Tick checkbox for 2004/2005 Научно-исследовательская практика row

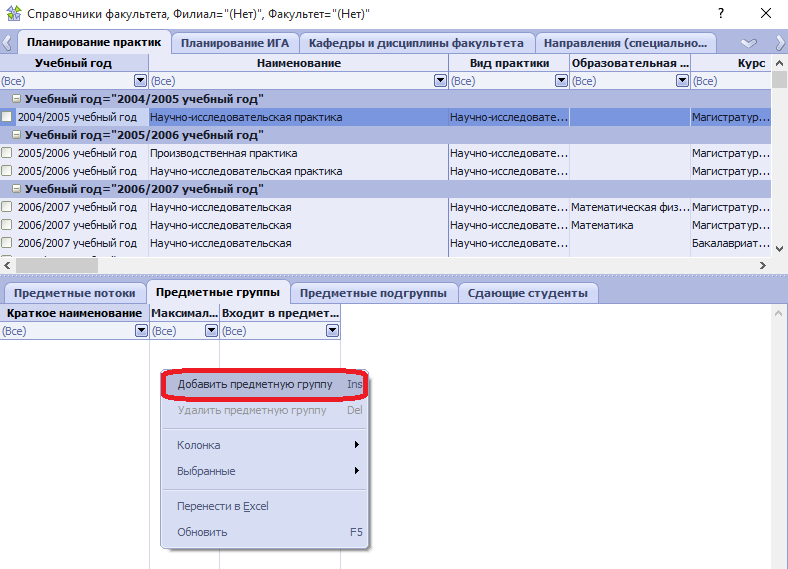pyautogui.click(x=8, y=117)
